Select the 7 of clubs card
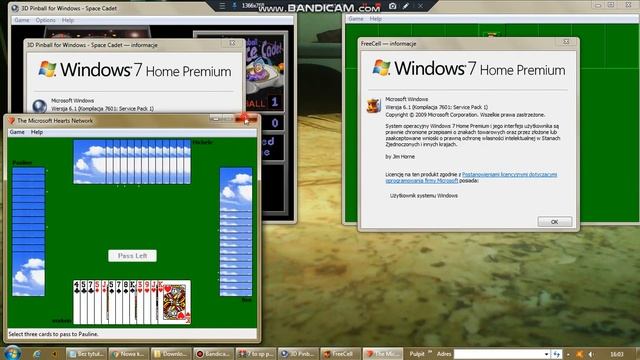640x360 pixels. [91, 302]
